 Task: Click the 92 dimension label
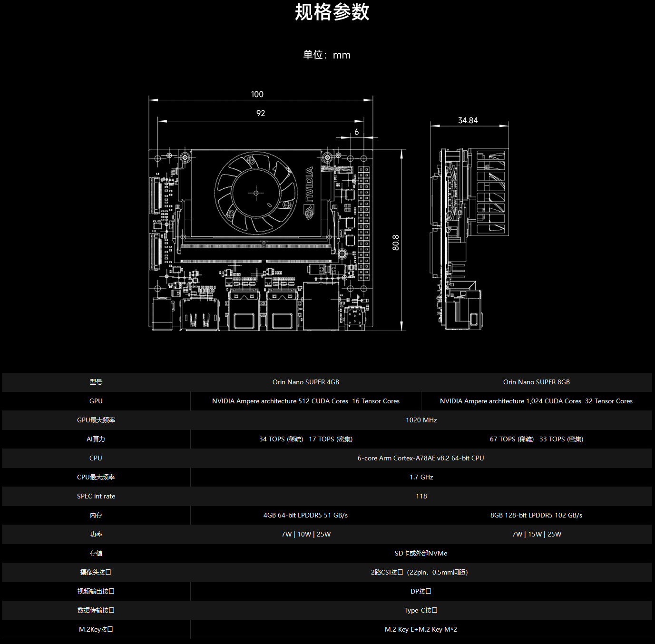click(261, 113)
